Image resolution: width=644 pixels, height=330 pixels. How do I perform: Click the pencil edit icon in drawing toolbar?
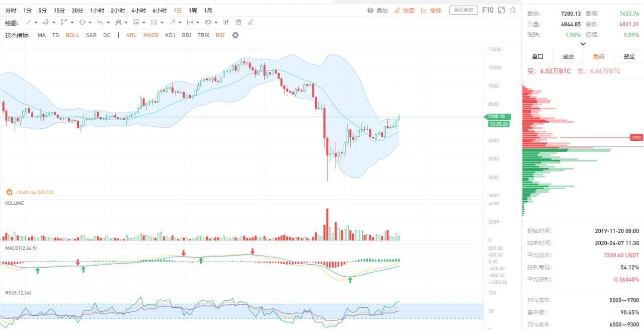(x=251, y=23)
